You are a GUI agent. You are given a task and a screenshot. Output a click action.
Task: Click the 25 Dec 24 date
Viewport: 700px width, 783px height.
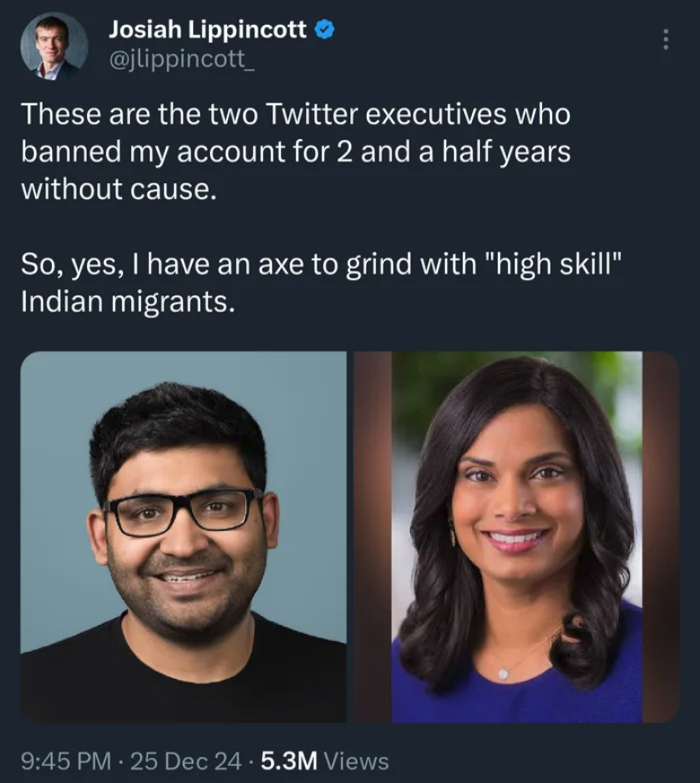186,761
